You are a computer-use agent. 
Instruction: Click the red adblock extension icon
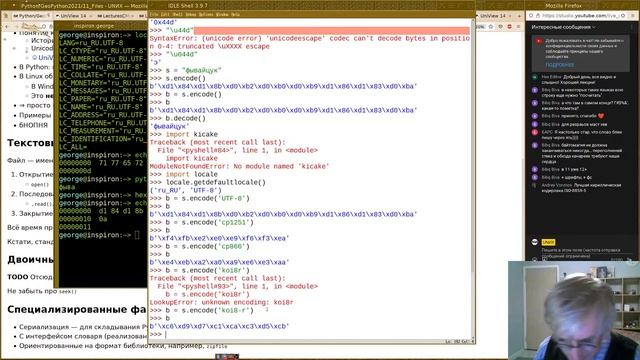pyautogui.click(x=509, y=27)
